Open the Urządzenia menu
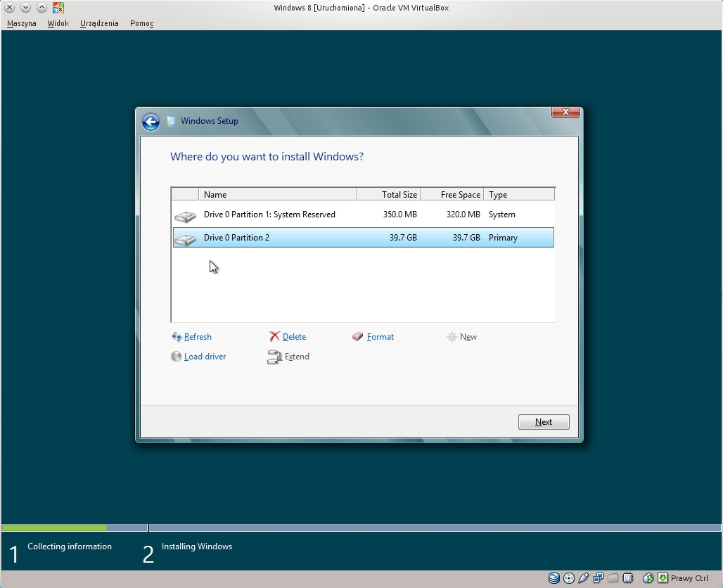This screenshot has width=723, height=588. pyautogui.click(x=99, y=23)
